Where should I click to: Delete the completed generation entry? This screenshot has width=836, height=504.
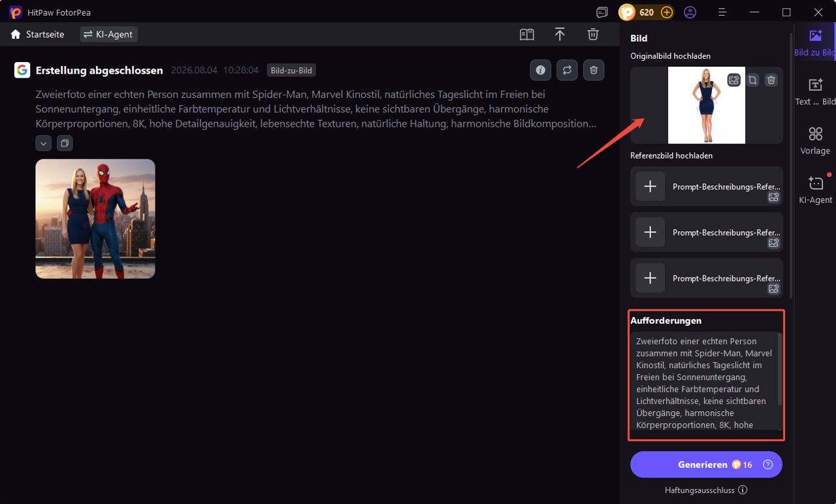(x=594, y=70)
